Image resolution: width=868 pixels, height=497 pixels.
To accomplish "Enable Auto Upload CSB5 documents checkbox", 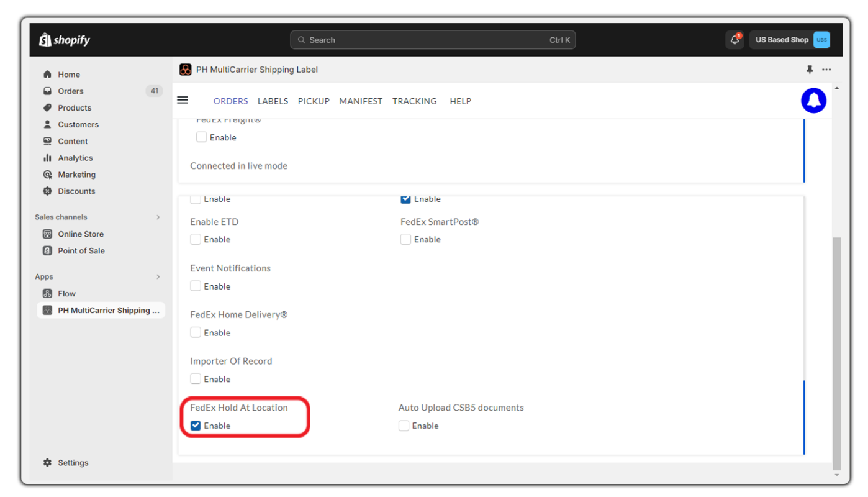I will click(404, 426).
